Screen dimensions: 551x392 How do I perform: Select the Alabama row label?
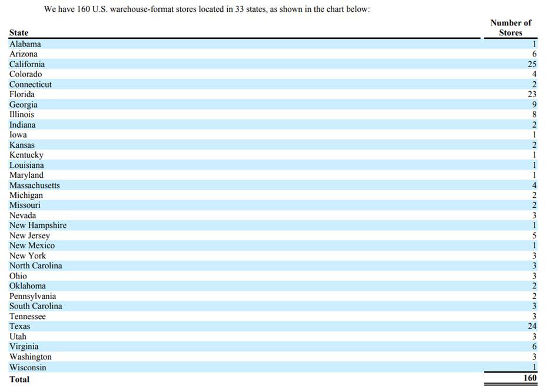pos(25,44)
